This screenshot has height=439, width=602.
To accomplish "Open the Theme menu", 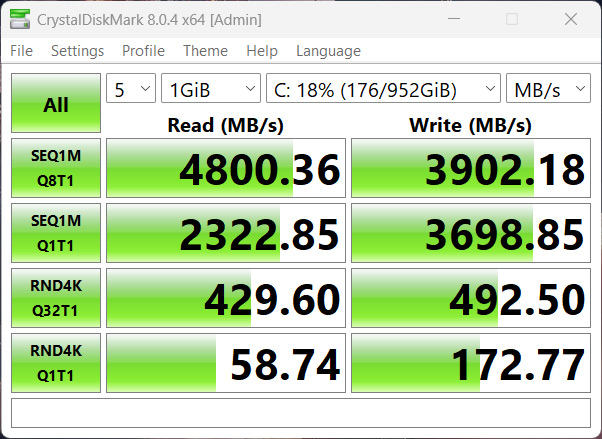I will pyautogui.click(x=205, y=51).
